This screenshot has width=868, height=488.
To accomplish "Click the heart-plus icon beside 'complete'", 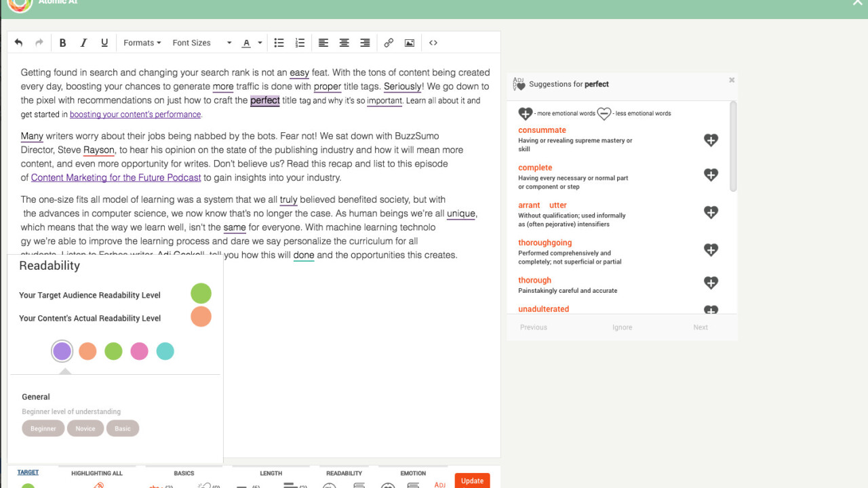I will [x=711, y=175].
